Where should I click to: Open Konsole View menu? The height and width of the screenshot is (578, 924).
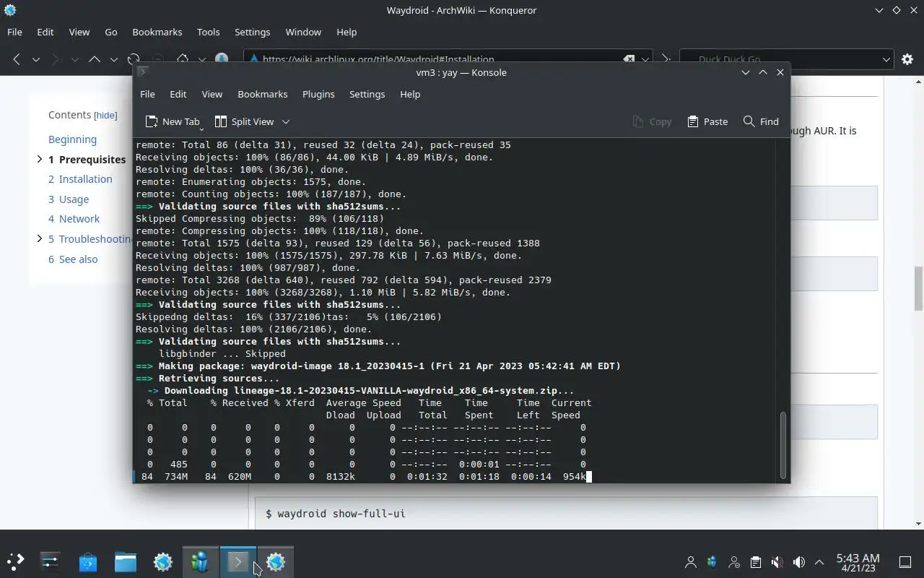tap(212, 94)
